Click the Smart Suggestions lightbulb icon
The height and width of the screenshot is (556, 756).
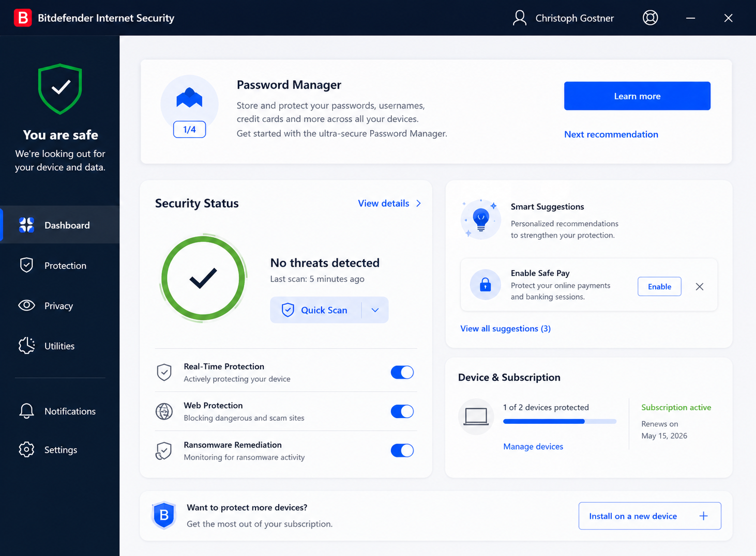(480, 219)
